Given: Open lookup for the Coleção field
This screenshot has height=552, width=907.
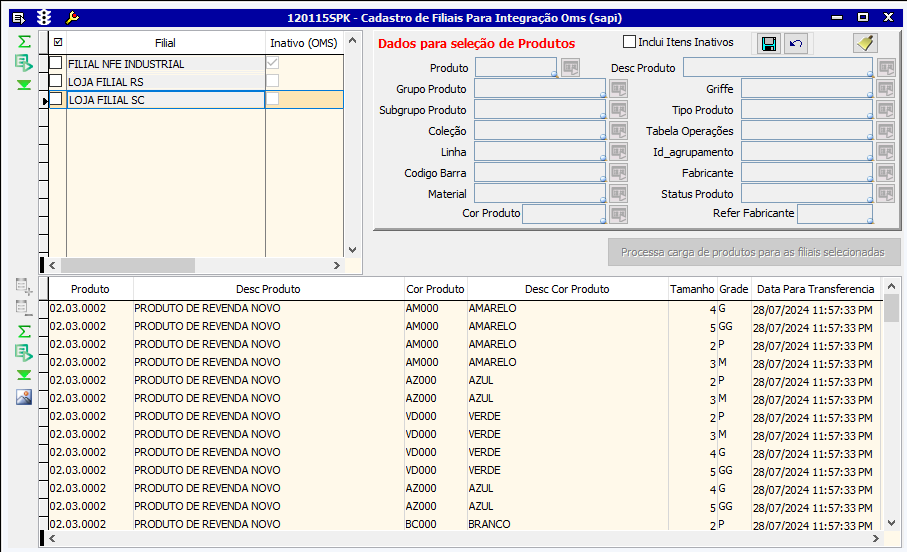Looking at the screenshot, I should 619,131.
